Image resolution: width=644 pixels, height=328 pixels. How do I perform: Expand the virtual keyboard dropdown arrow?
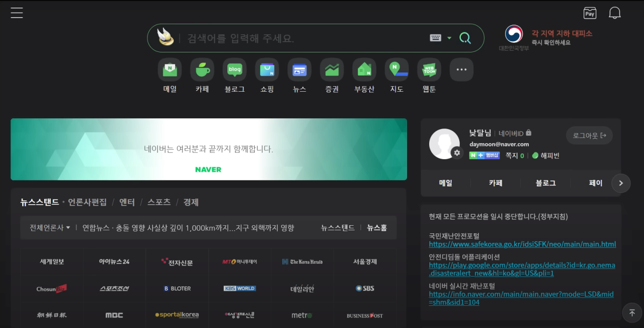(449, 38)
